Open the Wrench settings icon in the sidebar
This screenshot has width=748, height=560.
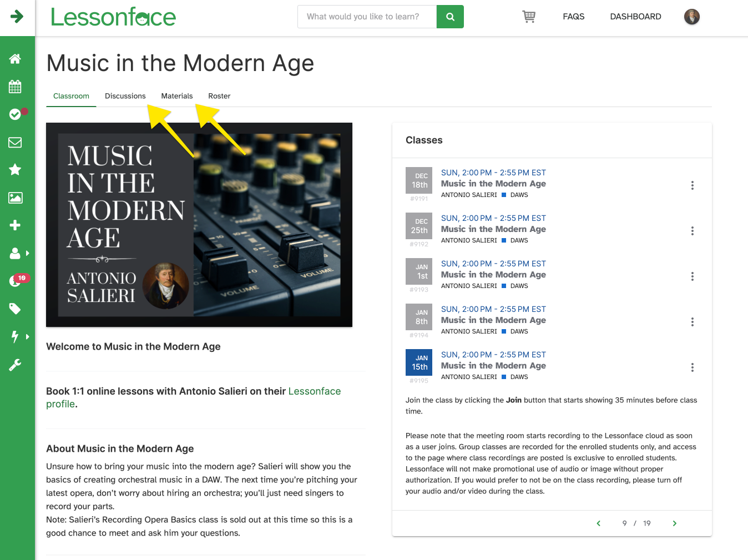click(x=14, y=364)
